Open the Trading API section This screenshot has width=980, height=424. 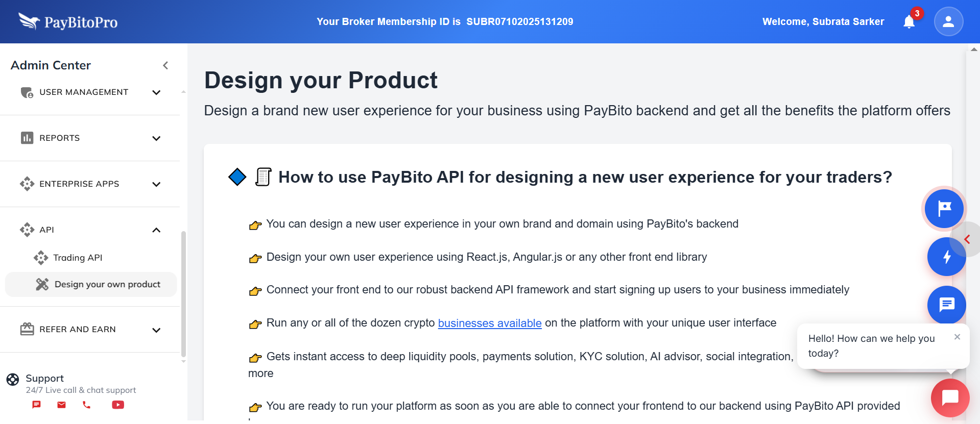pyautogui.click(x=78, y=258)
